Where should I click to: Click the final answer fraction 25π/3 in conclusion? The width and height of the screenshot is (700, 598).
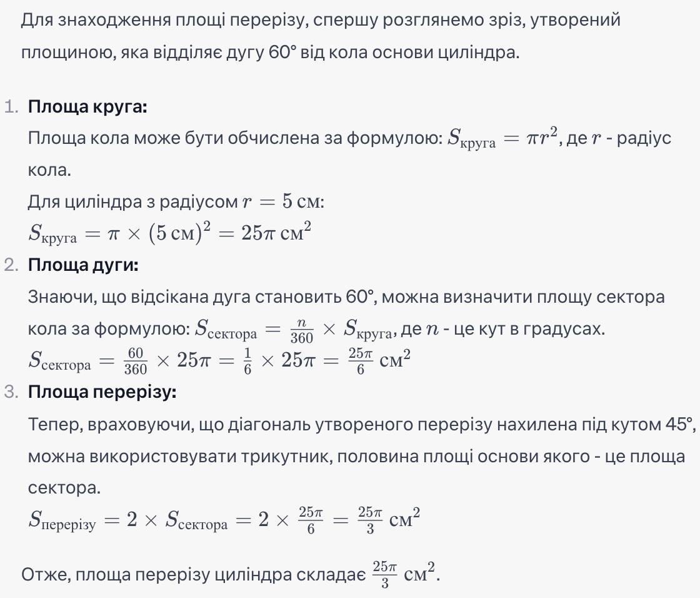[x=385, y=575]
